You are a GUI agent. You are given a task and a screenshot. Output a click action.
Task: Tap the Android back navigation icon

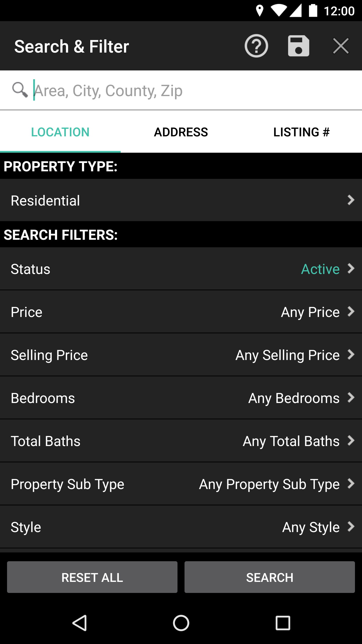(80, 623)
